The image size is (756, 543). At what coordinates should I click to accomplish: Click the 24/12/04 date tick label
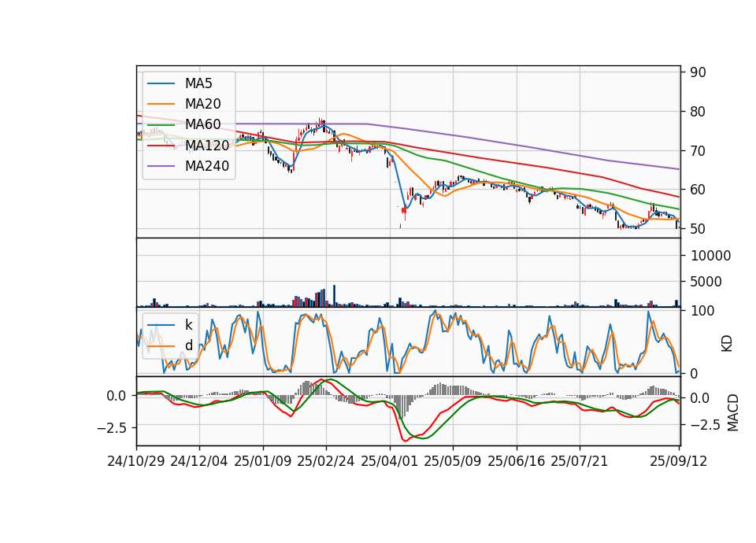point(199,461)
